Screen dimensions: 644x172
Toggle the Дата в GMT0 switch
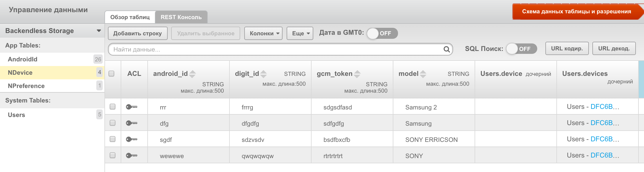[382, 33]
